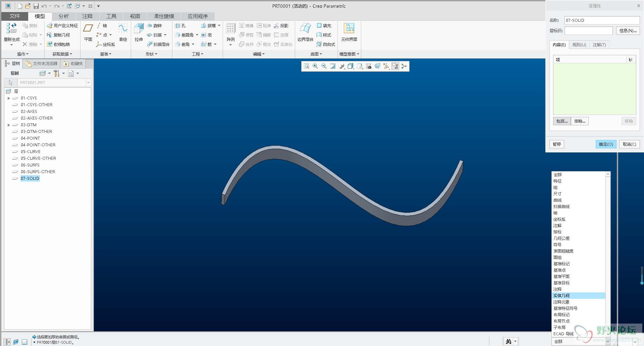The image size is (644, 346).
Task: Select the Boundary Blend (边界混合) tool
Action: click(305, 33)
